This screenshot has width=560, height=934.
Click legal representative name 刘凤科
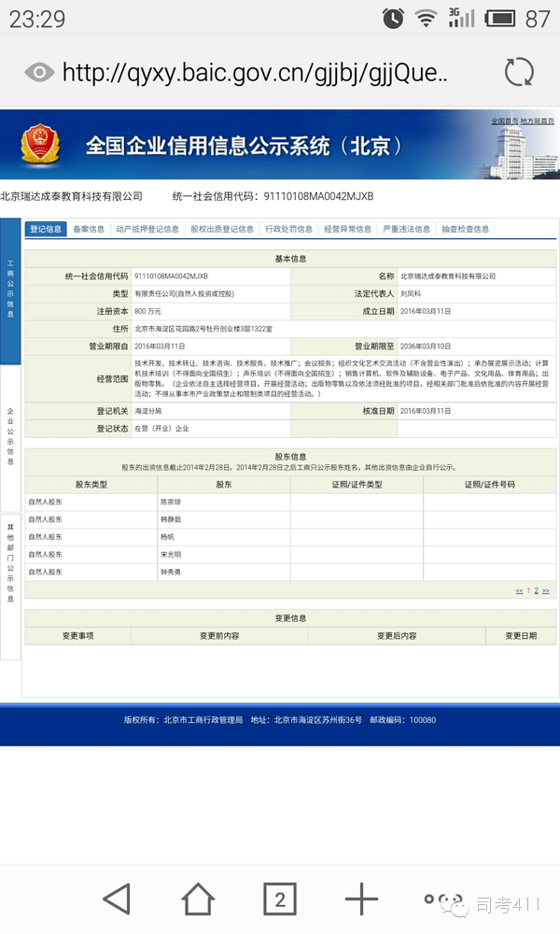coord(411,293)
